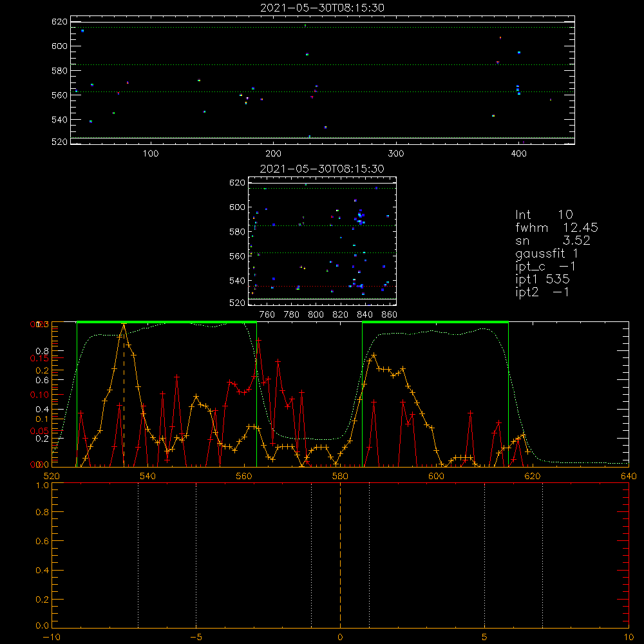The image size is (644, 644).
Task: Click y-axis label 0.6 on bottom plot
Action: [43, 542]
